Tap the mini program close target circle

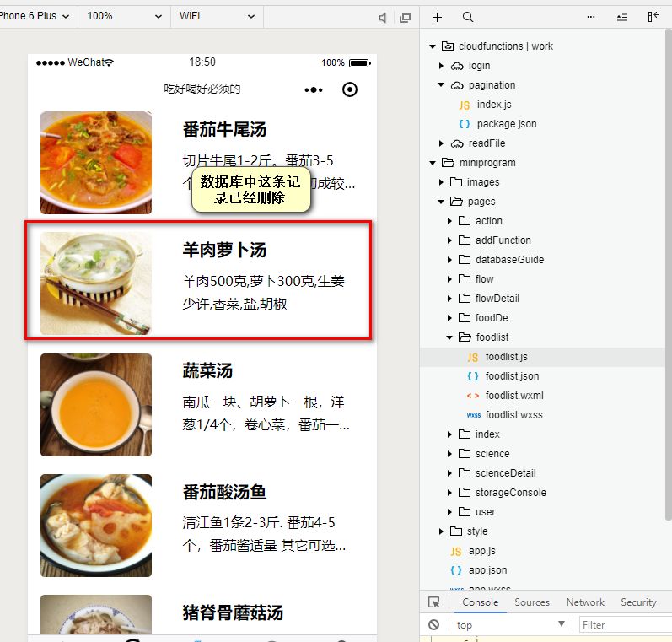[350, 89]
